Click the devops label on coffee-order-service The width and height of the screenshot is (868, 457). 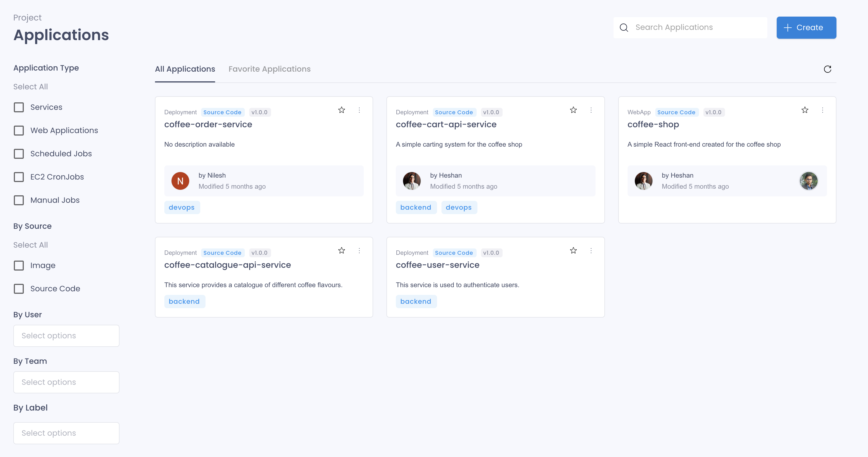coord(182,207)
